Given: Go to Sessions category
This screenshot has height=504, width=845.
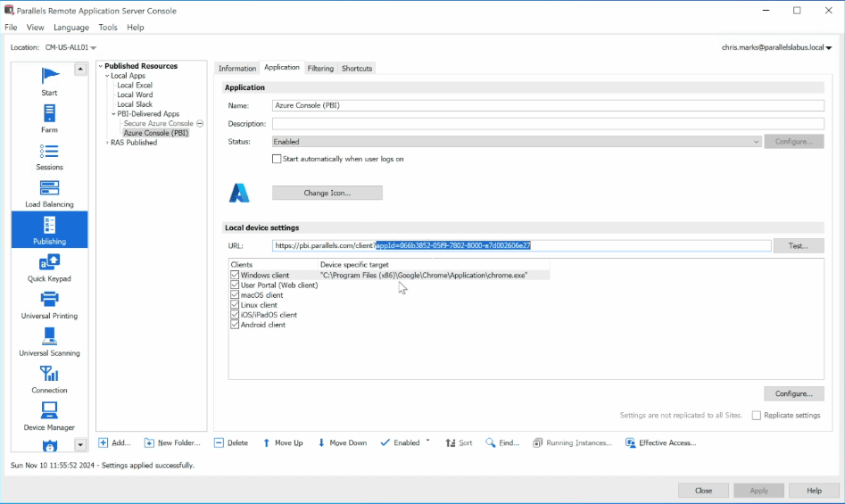Looking at the screenshot, I should [x=49, y=155].
